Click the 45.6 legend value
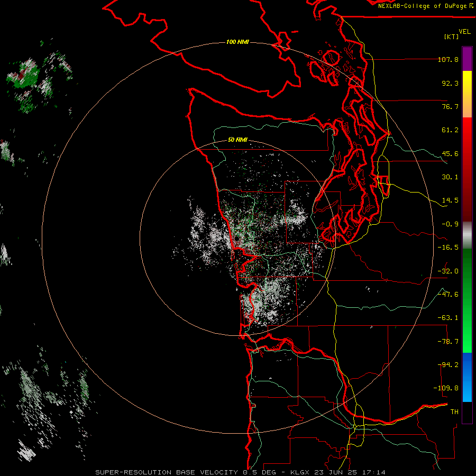476x476 pixels. [450, 153]
